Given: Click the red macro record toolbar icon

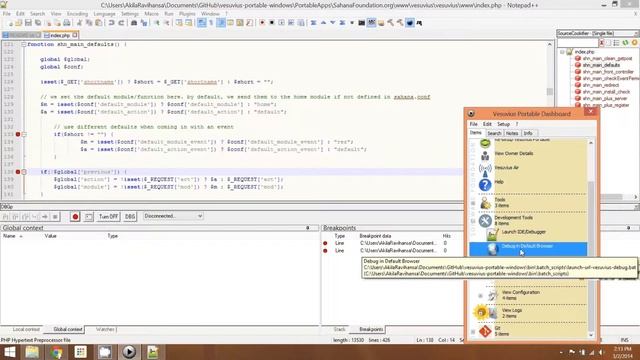Looking at the screenshot, I should point(262,23).
